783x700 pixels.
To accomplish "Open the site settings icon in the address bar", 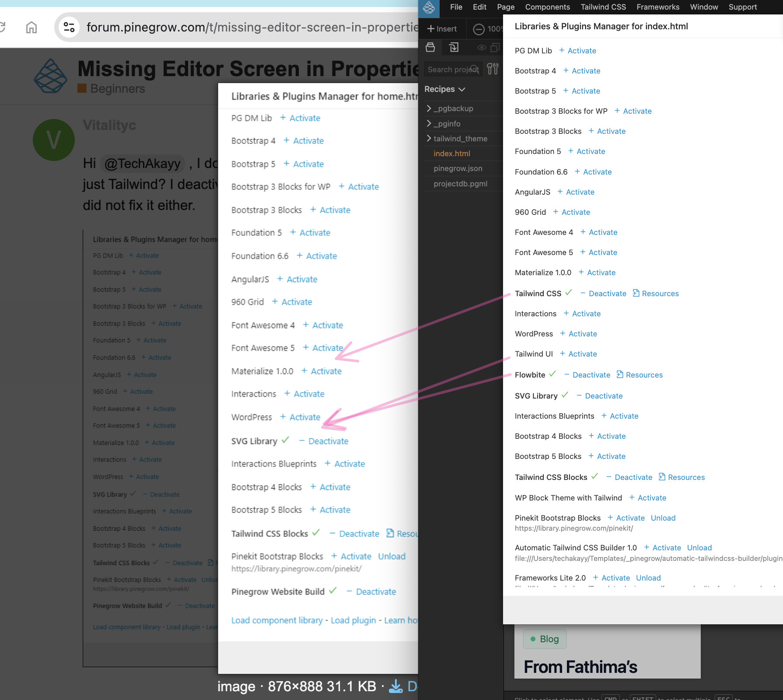I will 69,27.
